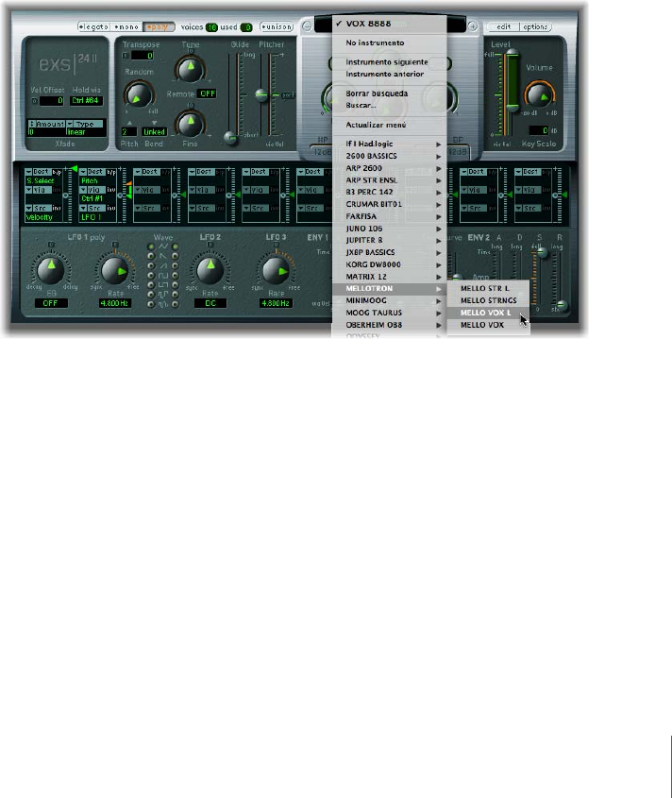
Task: Switch to mono mode
Action: pyautogui.click(x=126, y=26)
